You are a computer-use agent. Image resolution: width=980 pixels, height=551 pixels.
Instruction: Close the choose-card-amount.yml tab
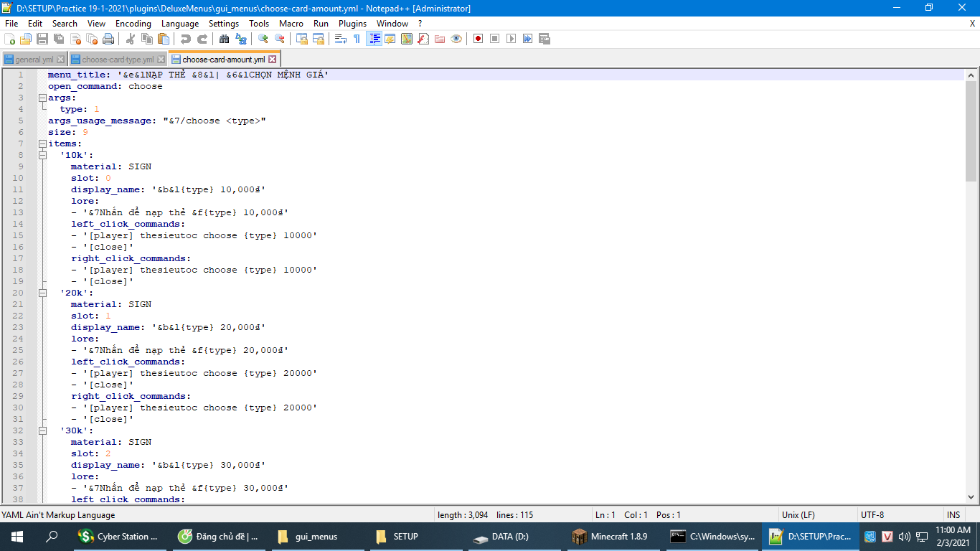point(273,60)
